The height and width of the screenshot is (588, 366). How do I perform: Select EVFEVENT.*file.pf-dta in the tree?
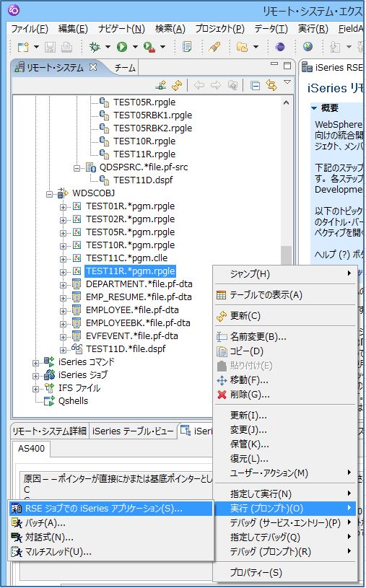pos(132,336)
